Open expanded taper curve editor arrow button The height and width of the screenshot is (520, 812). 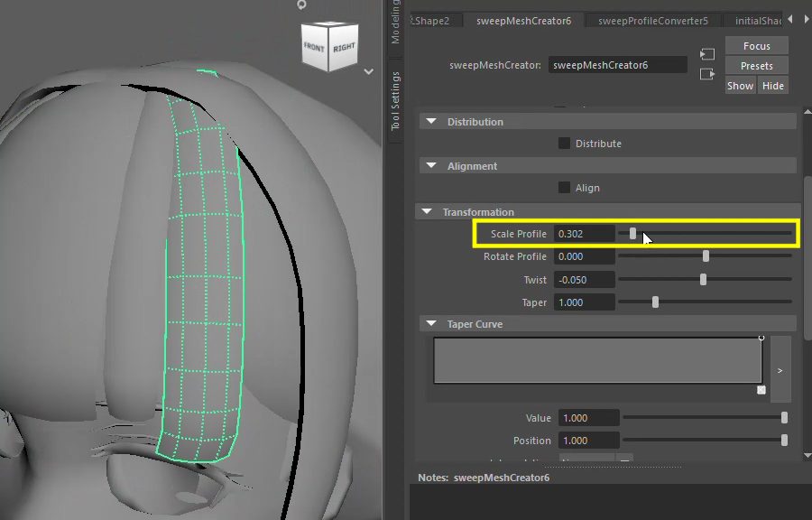pyautogui.click(x=780, y=369)
